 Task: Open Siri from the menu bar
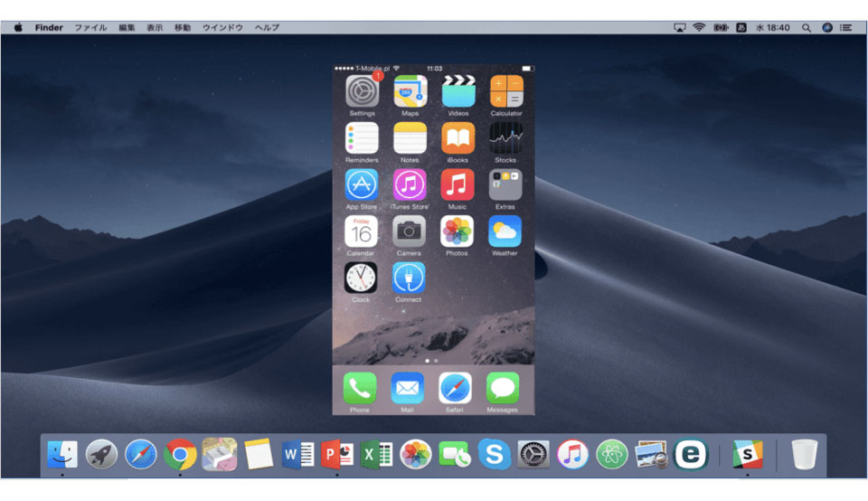click(827, 28)
